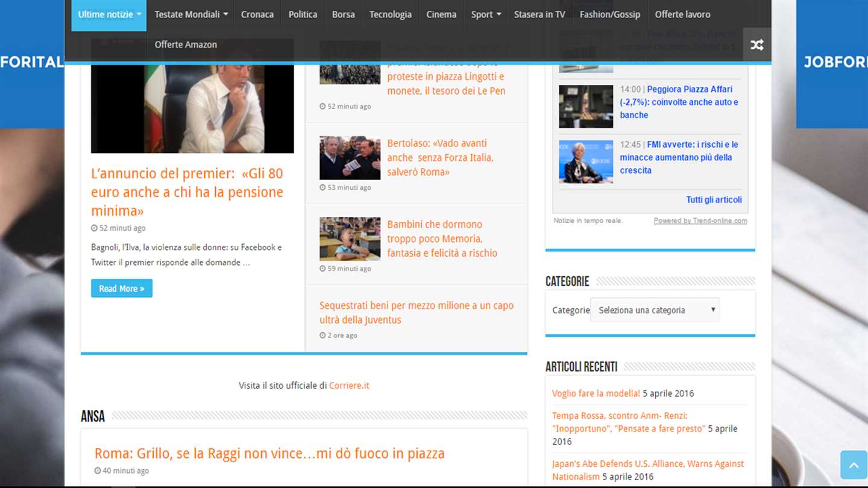Open the Powered by Trend-online.com link
The height and width of the screenshot is (488, 868).
[700, 221]
